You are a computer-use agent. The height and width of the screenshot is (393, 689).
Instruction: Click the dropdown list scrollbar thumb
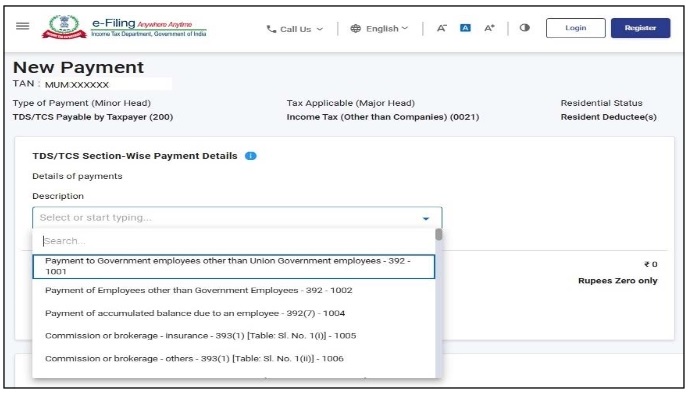439,234
